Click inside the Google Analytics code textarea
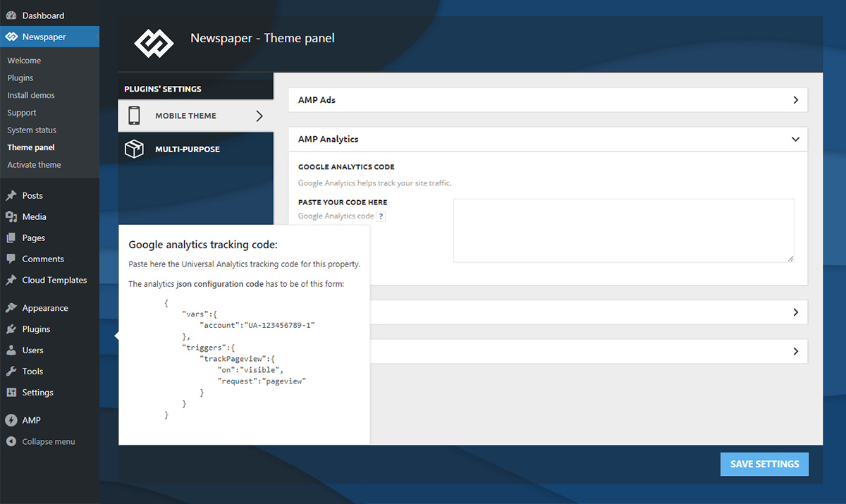The width and height of the screenshot is (846, 504). (624, 231)
